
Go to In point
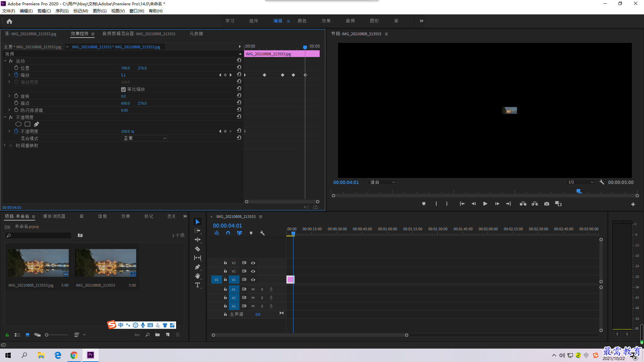(462, 204)
